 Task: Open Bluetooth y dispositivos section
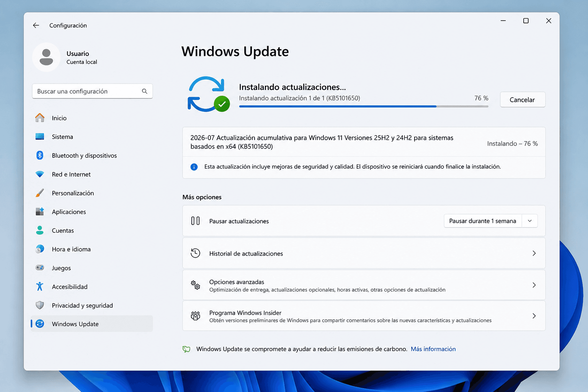tap(92, 155)
